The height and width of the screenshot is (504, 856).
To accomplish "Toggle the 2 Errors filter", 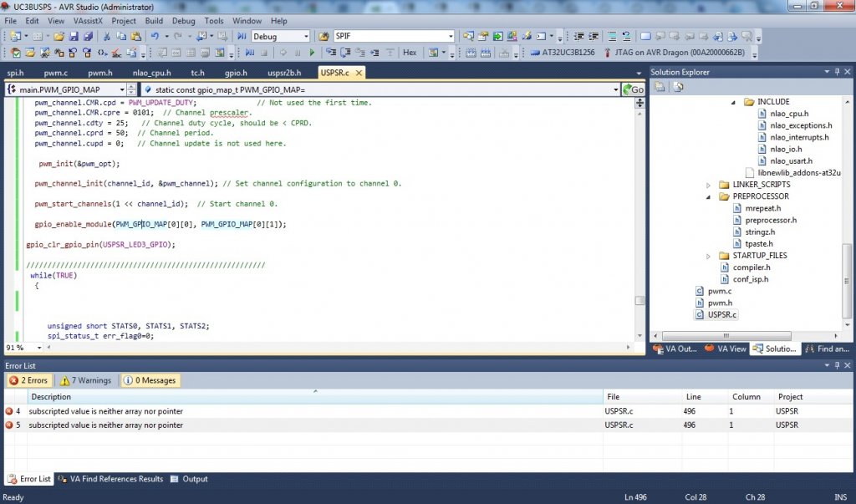I will click(x=29, y=380).
